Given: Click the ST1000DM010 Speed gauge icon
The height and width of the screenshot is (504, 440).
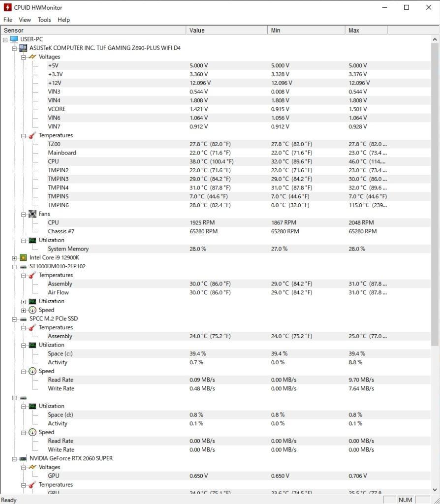Looking at the screenshot, I should [x=32, y=310].
